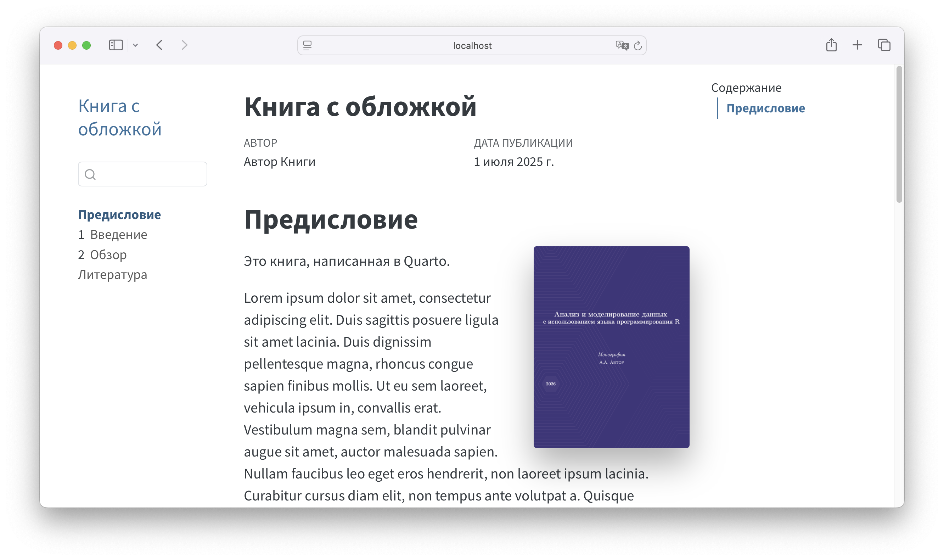
Task: Open a new tab with plus icon
Action: (857, 45)
